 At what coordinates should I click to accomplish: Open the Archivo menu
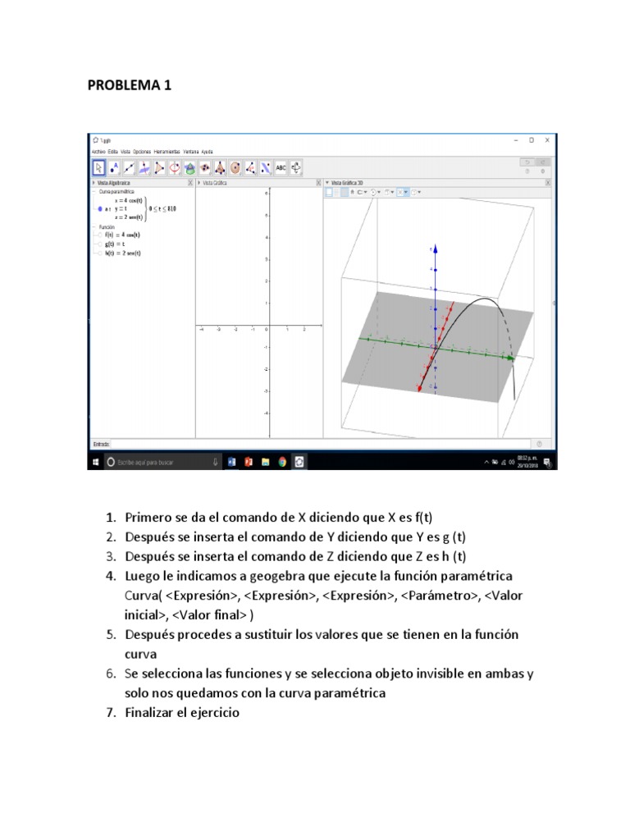[x=98, y=152]
